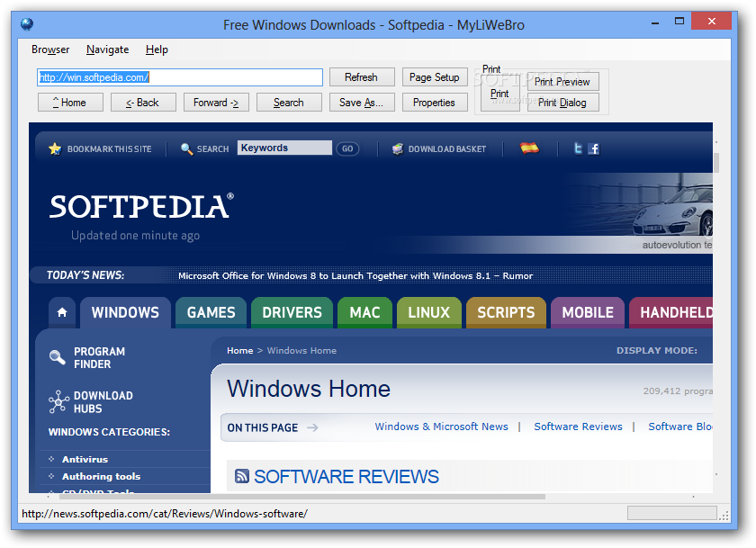The width and height of the screenshot is (756, 548).
Task: Click the Page Setup button
Action: point(435,77)
